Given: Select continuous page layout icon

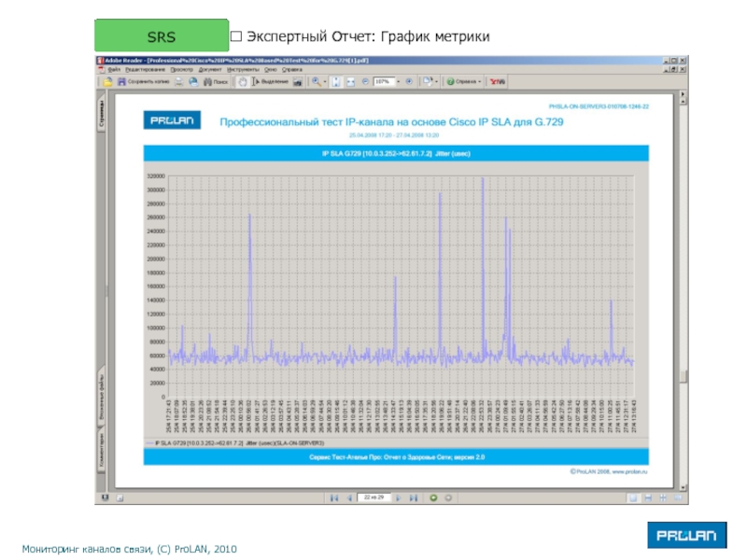Looking at the screenshot, I should click(x=648, y=498).
